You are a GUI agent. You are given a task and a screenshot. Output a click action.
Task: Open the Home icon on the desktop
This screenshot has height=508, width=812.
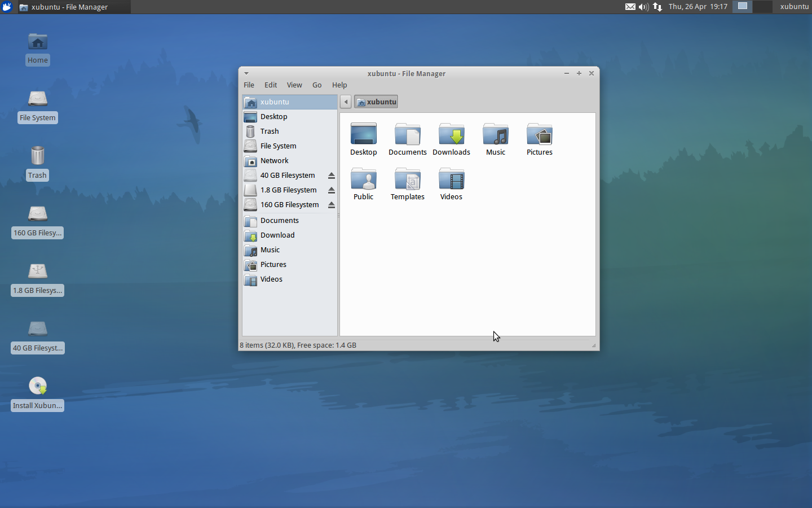point(37,42)
